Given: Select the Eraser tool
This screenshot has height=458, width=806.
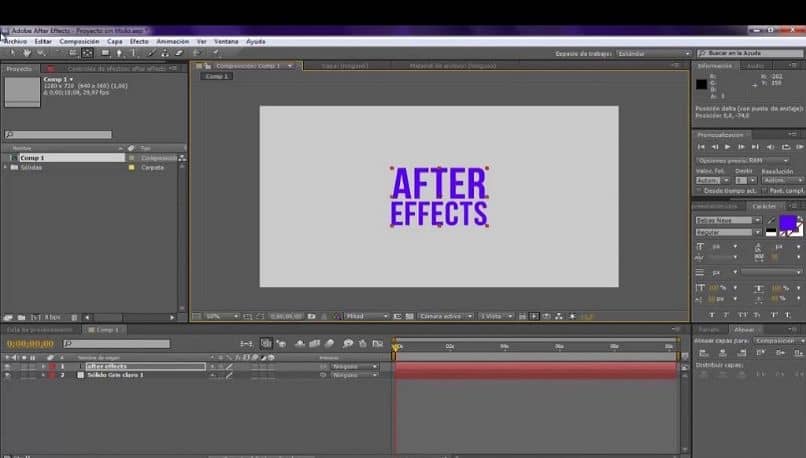Looking at the screenshot, I should click(x=179, y=53).
